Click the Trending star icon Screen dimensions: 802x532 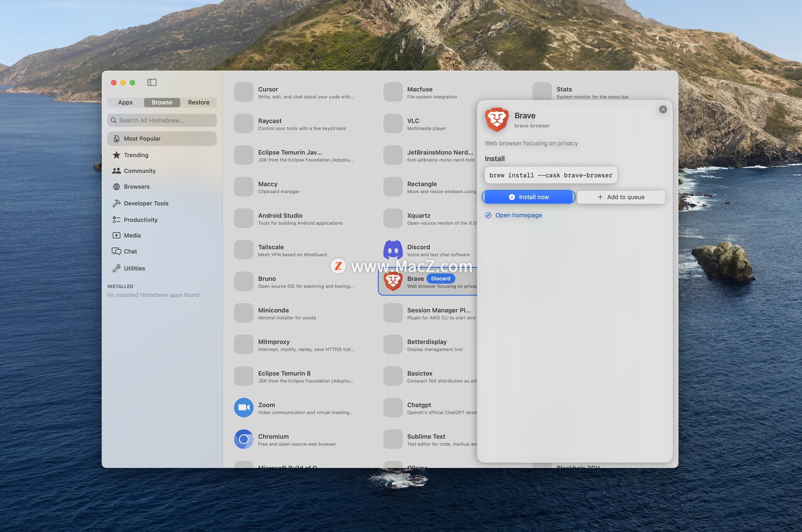point(117,155)
